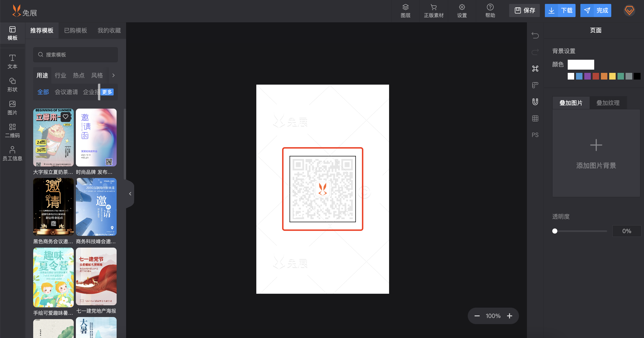This screenshot has width=644, height=338.
Task: Pick the green background swatch
Action: pos(620,76)
